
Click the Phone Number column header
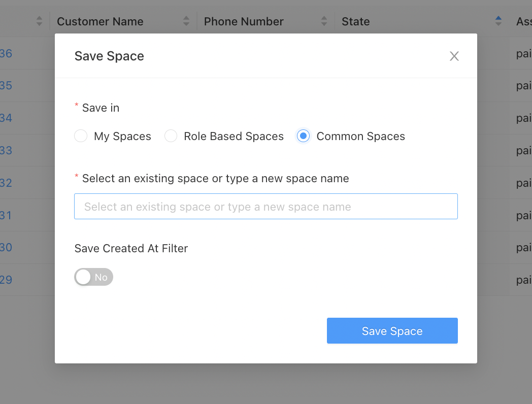pyautogui.click(x=244, y=21)
